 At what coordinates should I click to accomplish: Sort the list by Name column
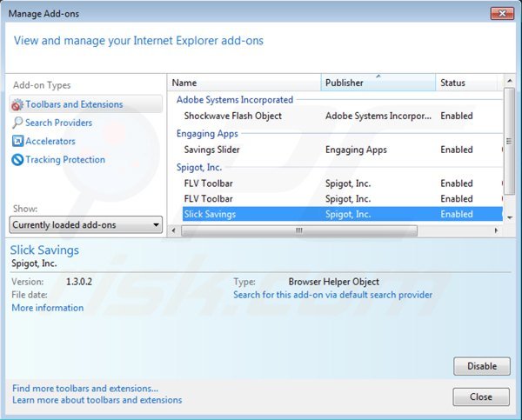point(244,83)
